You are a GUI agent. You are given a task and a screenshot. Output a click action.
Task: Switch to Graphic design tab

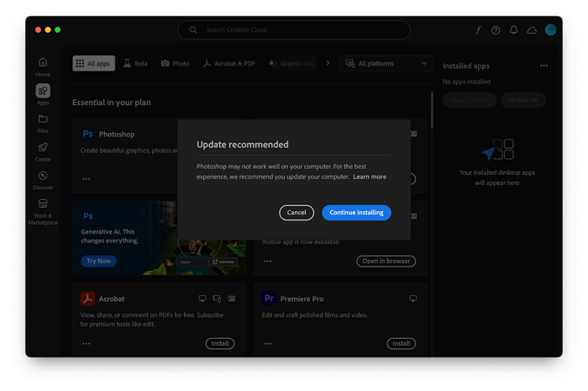point(292,63)
